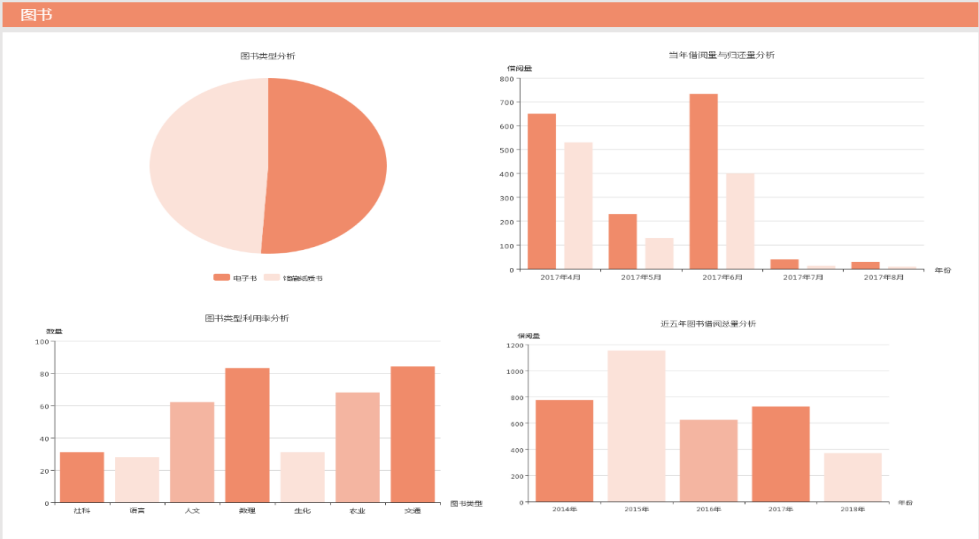Click the 交通 category bar
The width and height of the screenshot is (979, 539).
pyautogui.click(x=412, y=434)
